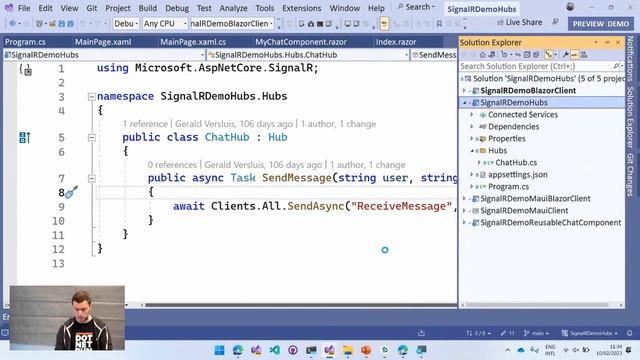
Task: Open the Extensions menu
Action: tap(301, 8)
